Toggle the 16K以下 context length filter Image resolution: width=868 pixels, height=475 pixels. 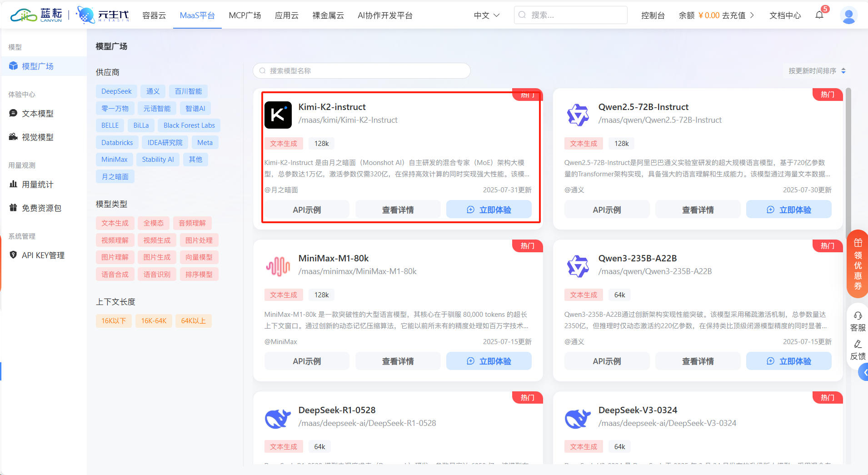click(x=114, y=321)
